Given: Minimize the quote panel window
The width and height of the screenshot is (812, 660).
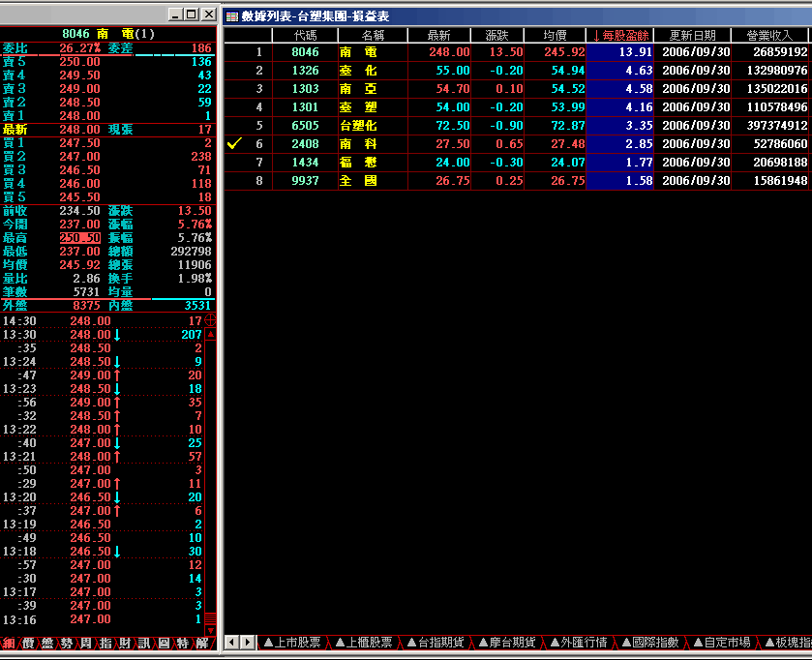Looking at the screenshot, I should tap(175, 14).
